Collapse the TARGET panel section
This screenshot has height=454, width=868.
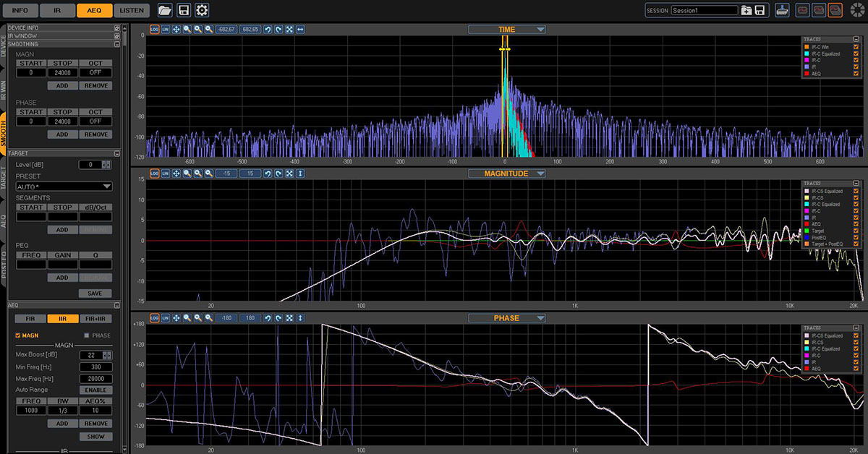pyautogui.click(x=116, y=153)
